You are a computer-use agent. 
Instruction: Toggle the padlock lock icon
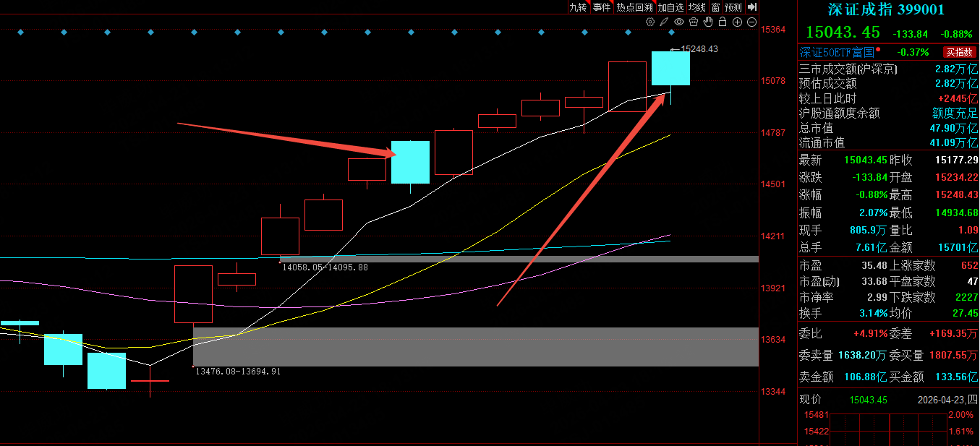click(x=723, y=22)
